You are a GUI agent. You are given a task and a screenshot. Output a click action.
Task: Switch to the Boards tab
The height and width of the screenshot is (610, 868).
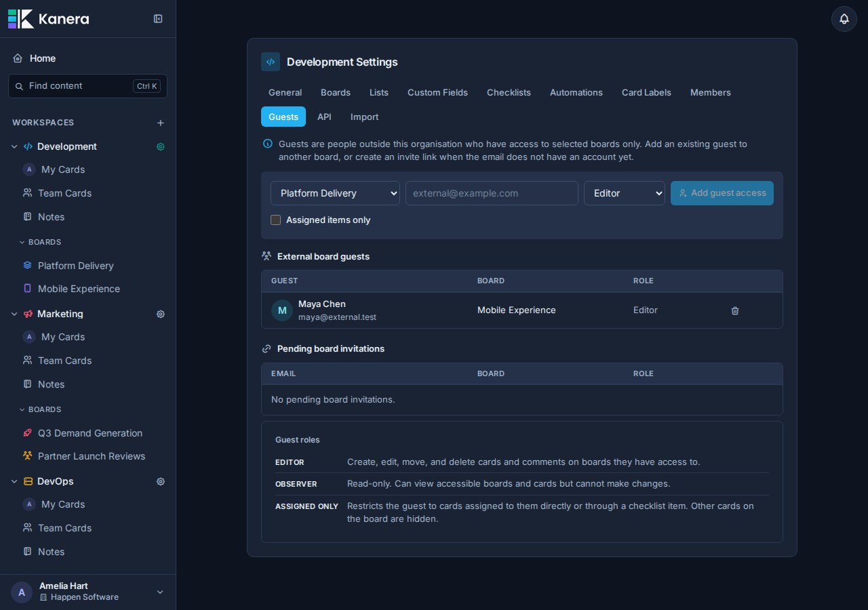[336, 92]
